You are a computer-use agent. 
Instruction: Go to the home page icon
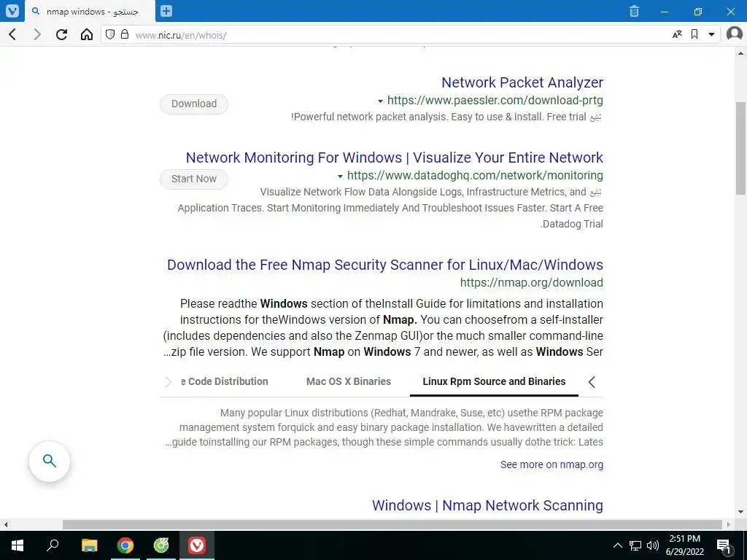86,34
